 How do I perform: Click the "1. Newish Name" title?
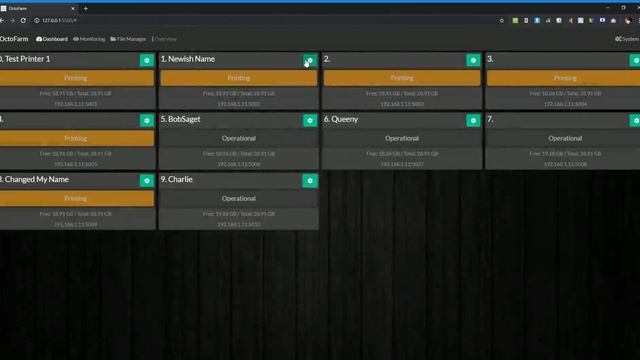[188, 59]
